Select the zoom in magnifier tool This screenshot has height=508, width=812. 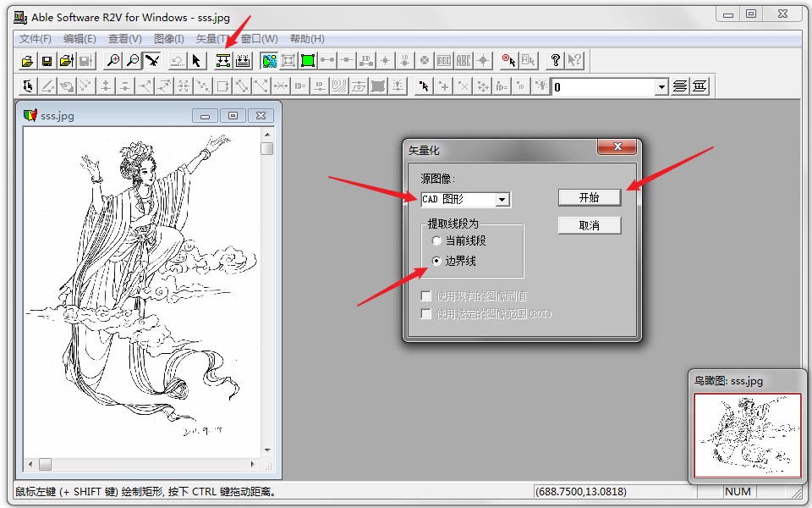click(x=112, y=61)
